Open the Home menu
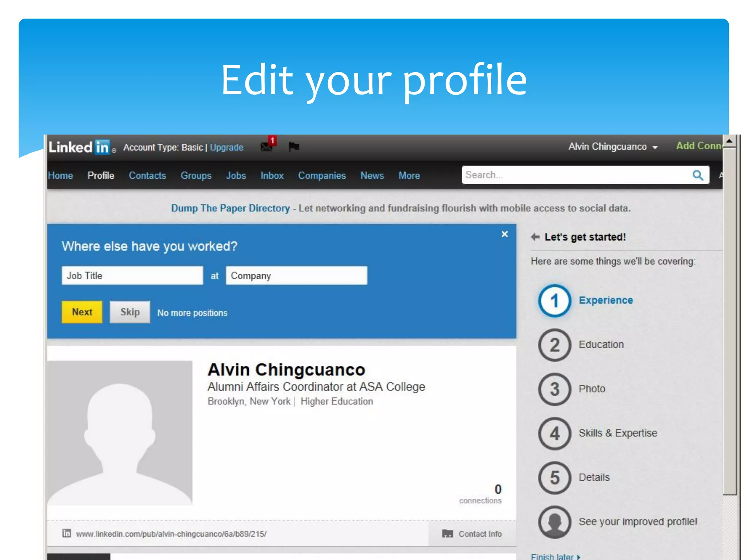 [x=60, y=176]
